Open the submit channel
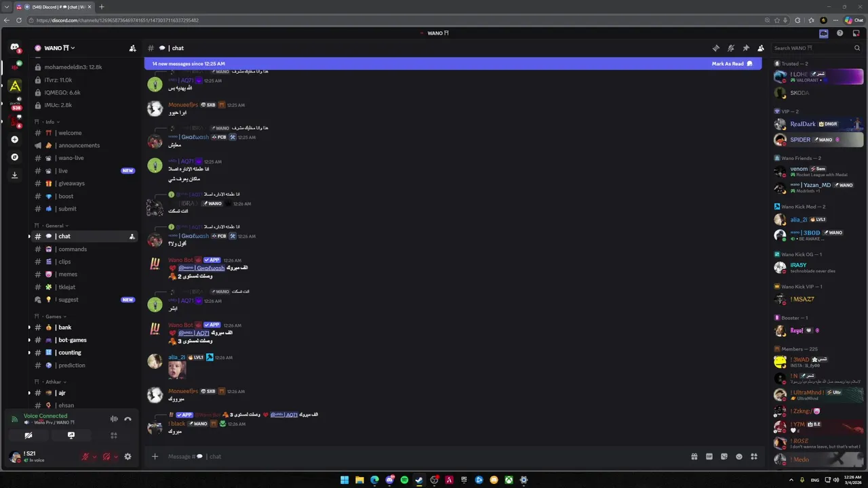Viewport: 868px width, 488px height. tap(84, 209)
